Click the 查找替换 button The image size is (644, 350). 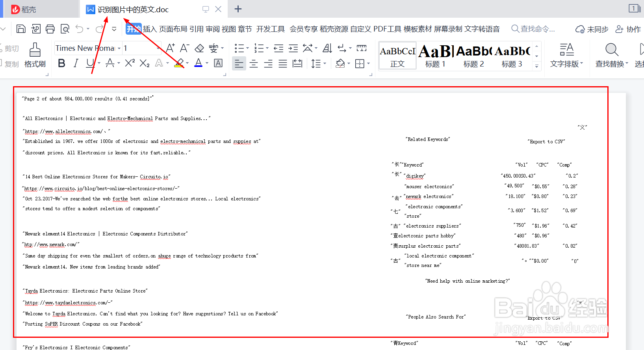click(612, 55)
